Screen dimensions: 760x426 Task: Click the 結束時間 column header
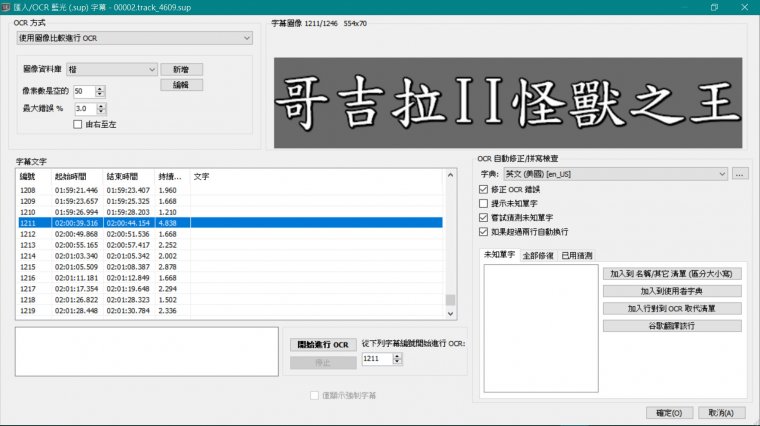click(128, 176)
